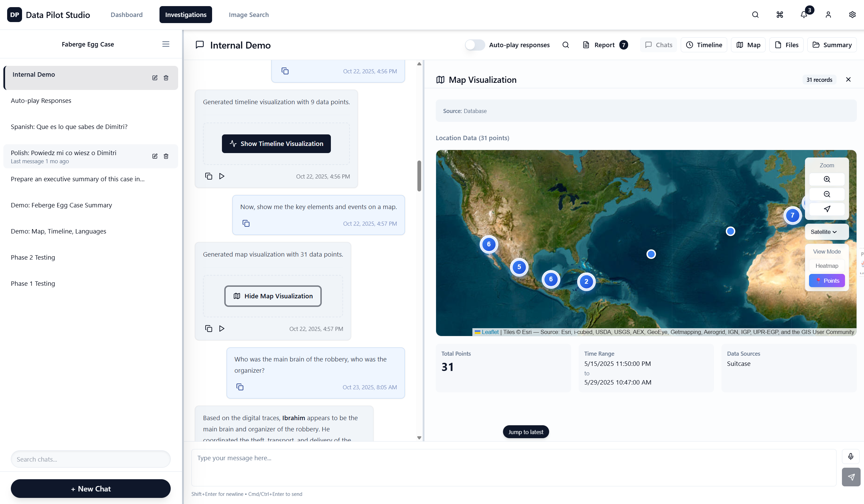The height and width of the screenshot is (504, 864).
Task: Copy the map visualization response
Action: point(208,329)
